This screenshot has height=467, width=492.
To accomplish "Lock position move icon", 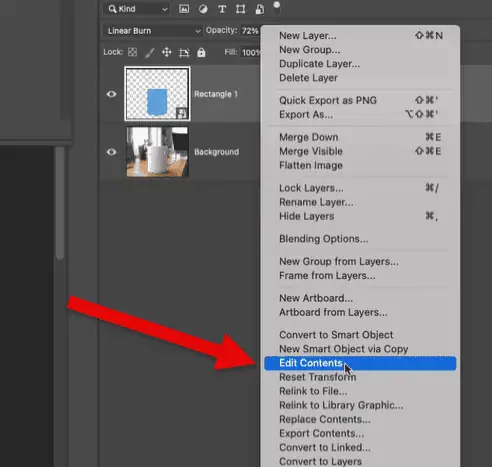I will [167, 52].
